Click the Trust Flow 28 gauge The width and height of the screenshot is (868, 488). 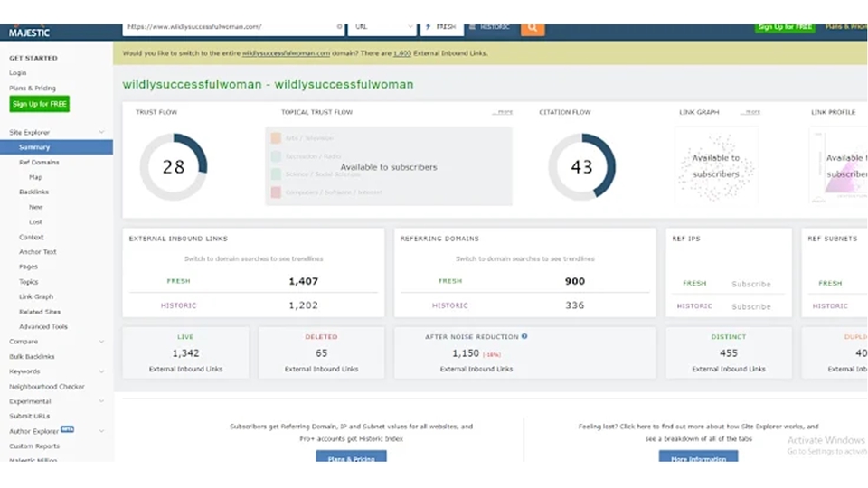click(174, 166)
